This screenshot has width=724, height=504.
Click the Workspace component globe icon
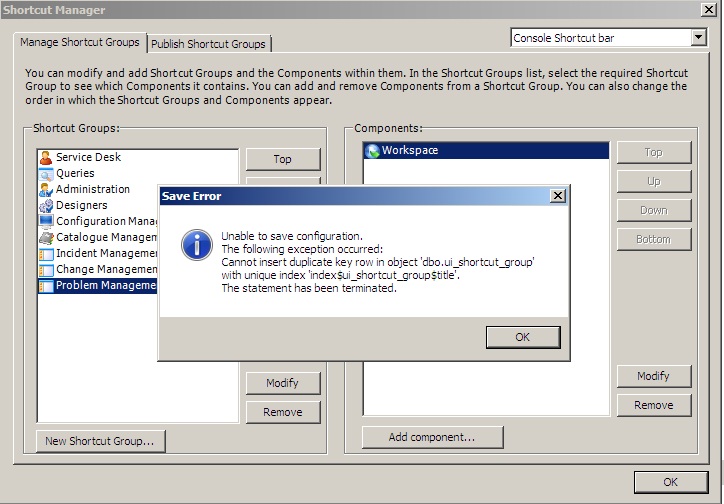(x=372, y=151)
